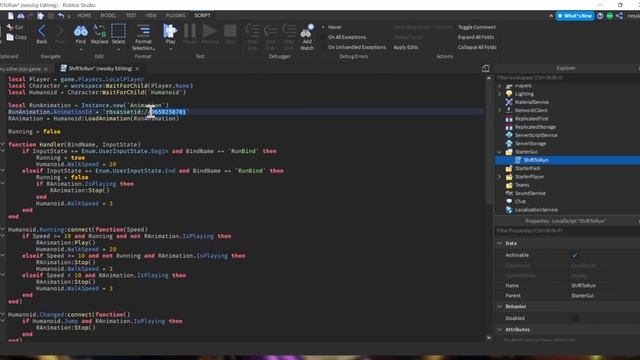Image resolution: width=640 pixels, height=360 pixels.
Task: Select Teams in Explorer
Action: 522,185
